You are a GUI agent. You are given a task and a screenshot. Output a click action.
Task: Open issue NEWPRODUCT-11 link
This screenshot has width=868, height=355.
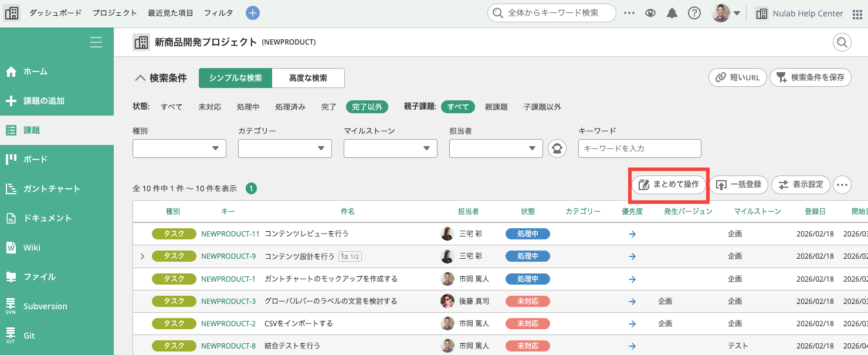tap(230, 234)
